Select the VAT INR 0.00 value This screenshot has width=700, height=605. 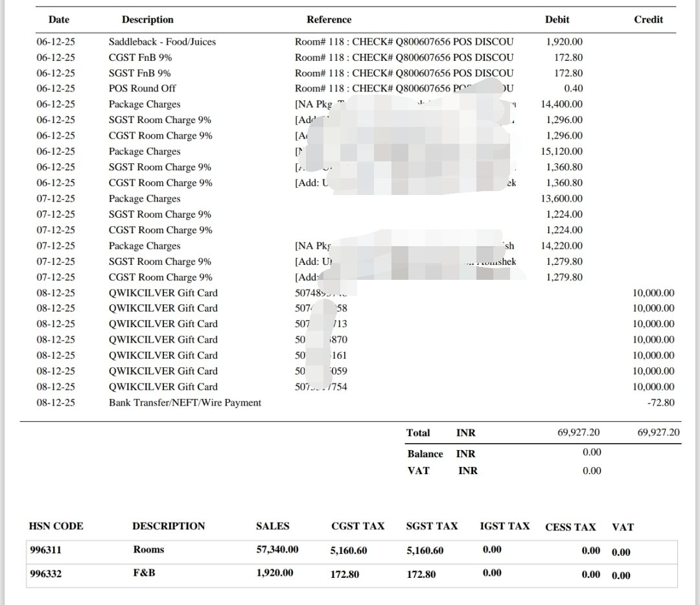(592, 471)
